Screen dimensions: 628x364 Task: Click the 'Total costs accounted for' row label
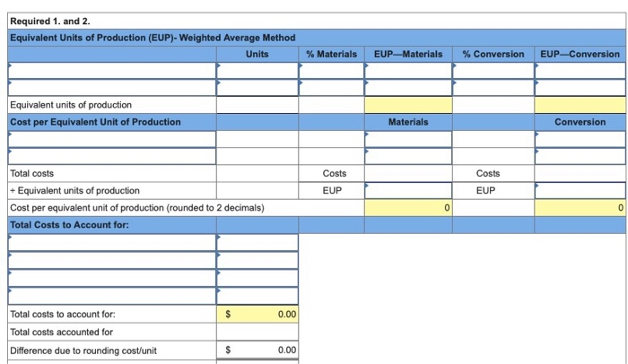tap(61, 332)
